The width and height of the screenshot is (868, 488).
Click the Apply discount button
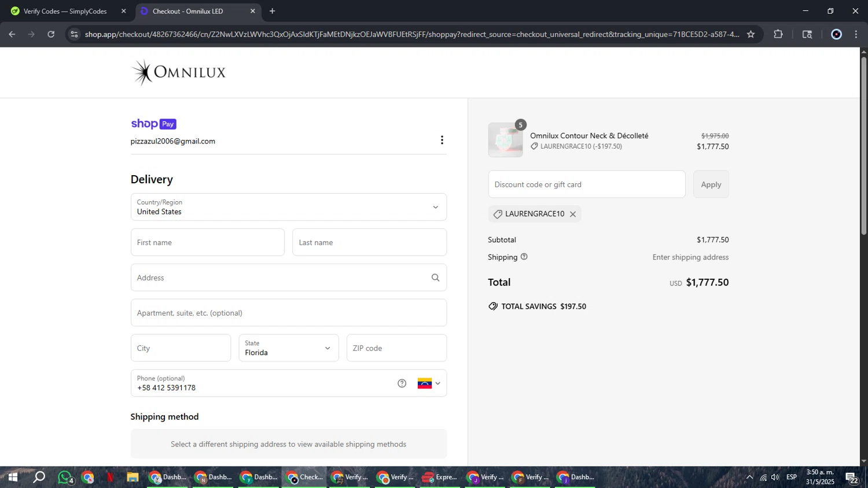(711, 184)
